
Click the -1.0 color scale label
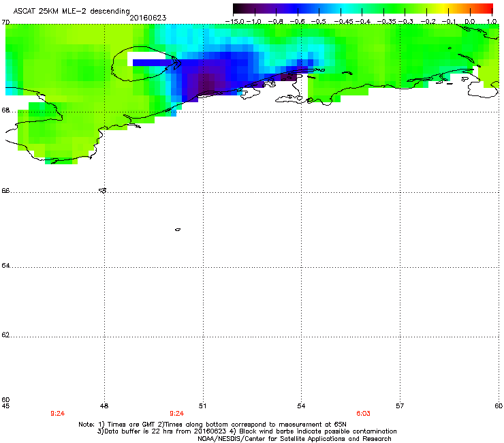pyautogui.click(x=254, y=22)
